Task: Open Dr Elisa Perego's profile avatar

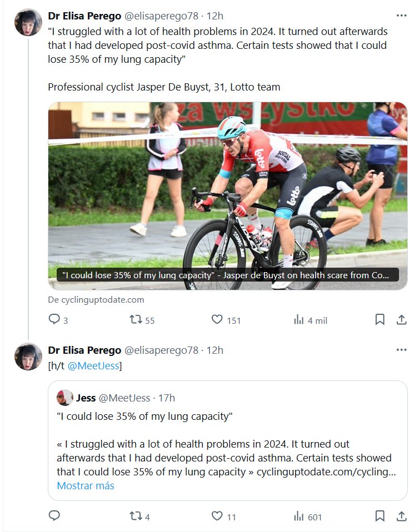Action: 28,23
